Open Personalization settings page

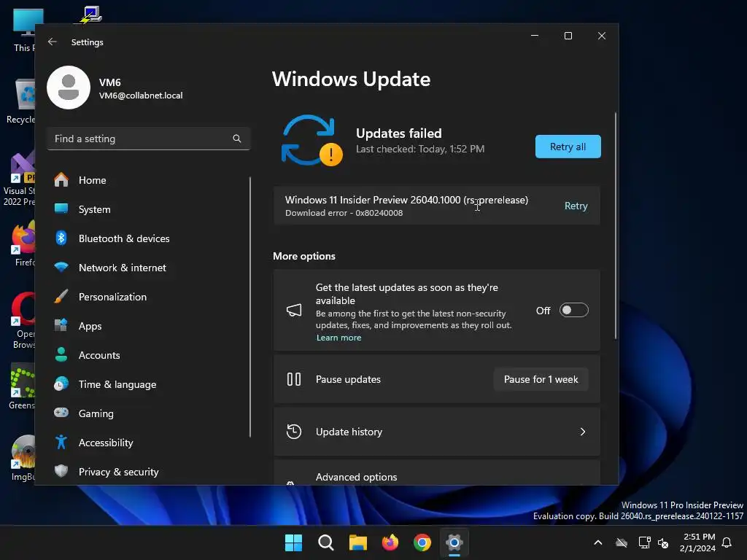tap(149, 297)
